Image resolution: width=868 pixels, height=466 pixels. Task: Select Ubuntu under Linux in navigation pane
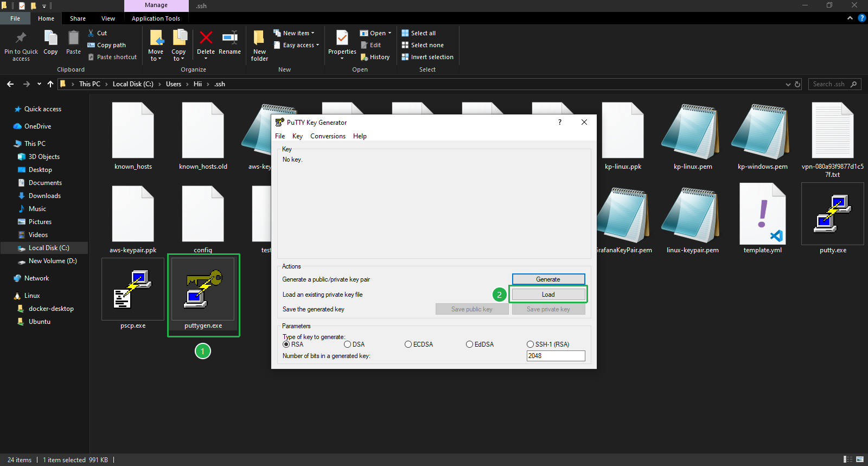click(x=40, y=322)
